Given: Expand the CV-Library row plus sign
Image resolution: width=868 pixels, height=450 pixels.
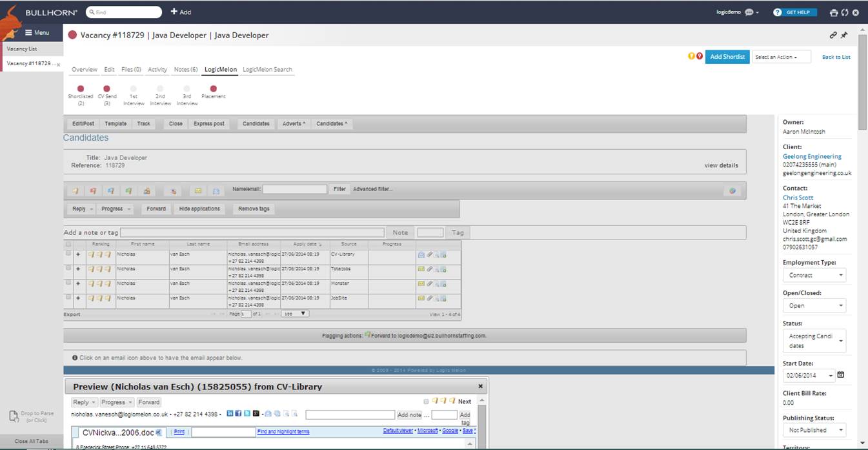Looking at the screenshot, I should click(78, 254).
